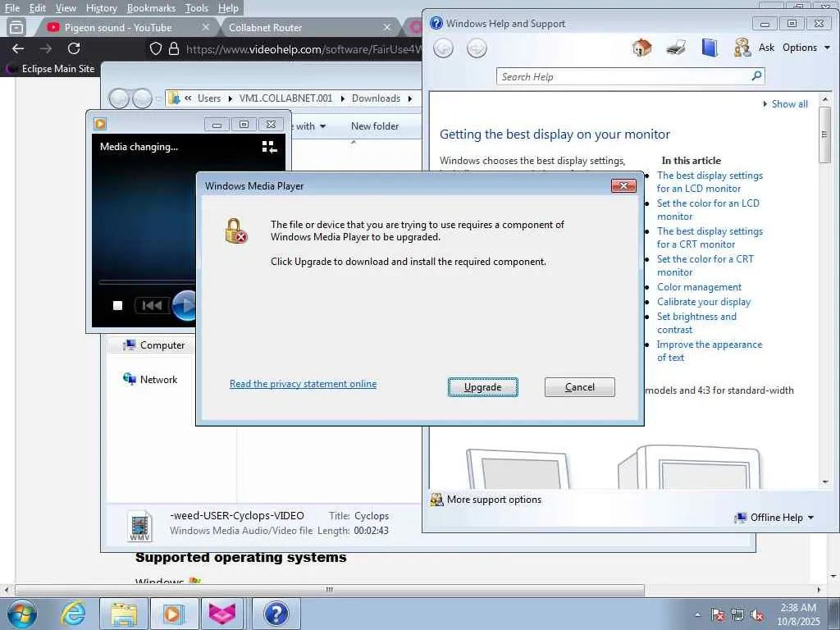Image resolution: width=840 pixels, height=630 pixels.
Task: Select Network in Explorer navigation pane
Action: click(151, 379)
